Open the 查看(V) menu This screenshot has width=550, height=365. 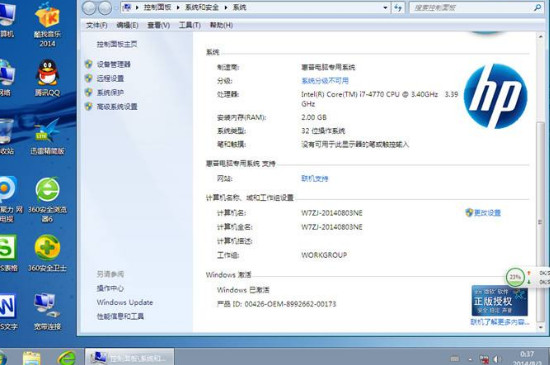(x=159, y=25)
